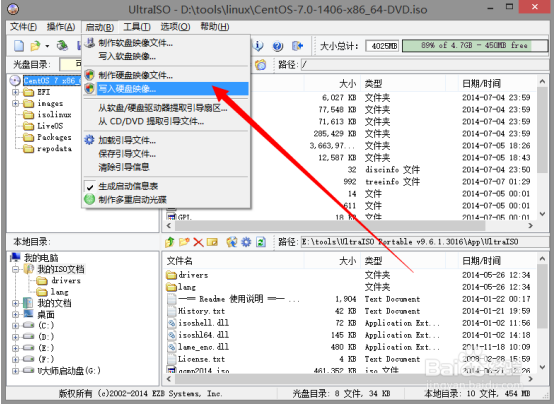Screen dimensions: 558x405
Task: Click the Open file folder icon
Action: [x=35, y=46]
